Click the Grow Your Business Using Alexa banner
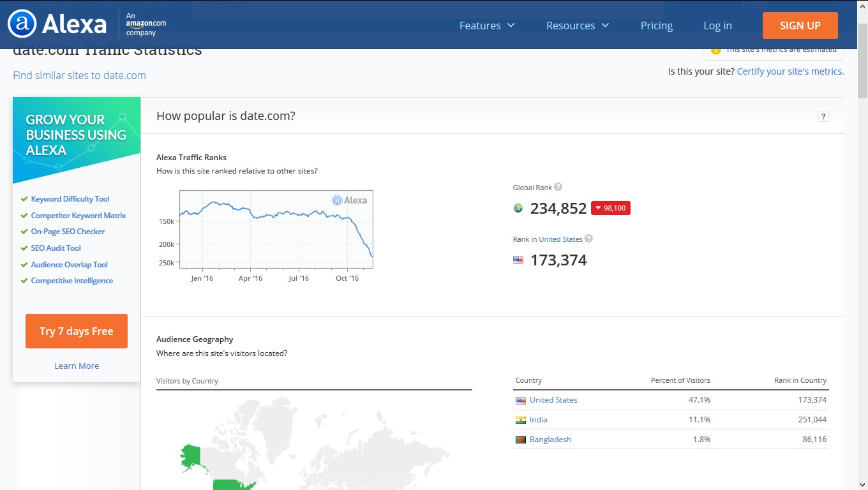Screen dimensions: 868x490 coord(77,140)
